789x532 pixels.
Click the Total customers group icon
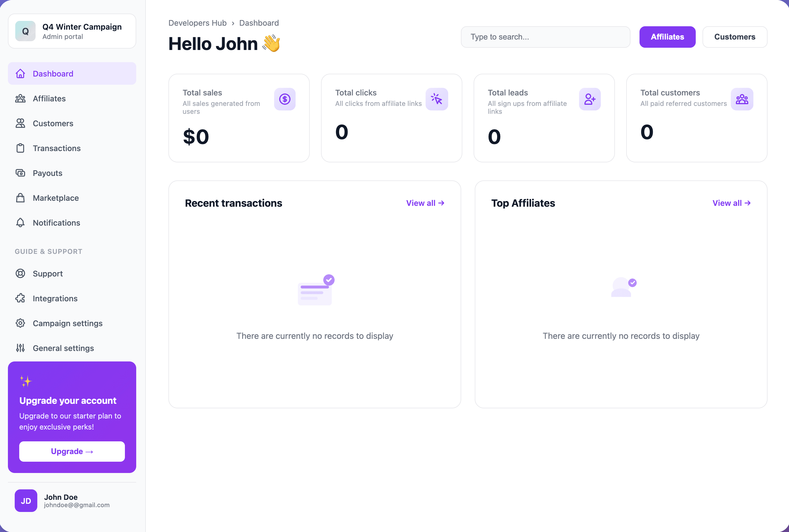click(742, 99)
